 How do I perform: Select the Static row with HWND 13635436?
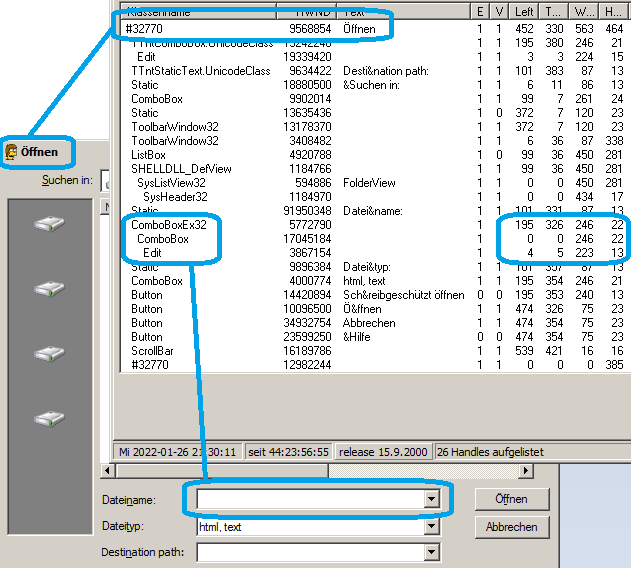pyautogui.click(x=374, y=113)
